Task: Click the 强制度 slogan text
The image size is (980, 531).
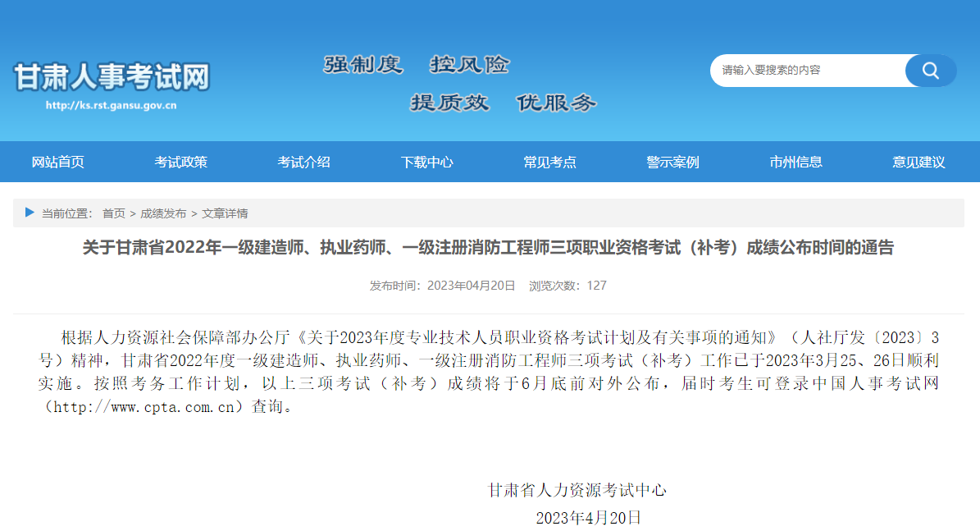Action: 363,64
